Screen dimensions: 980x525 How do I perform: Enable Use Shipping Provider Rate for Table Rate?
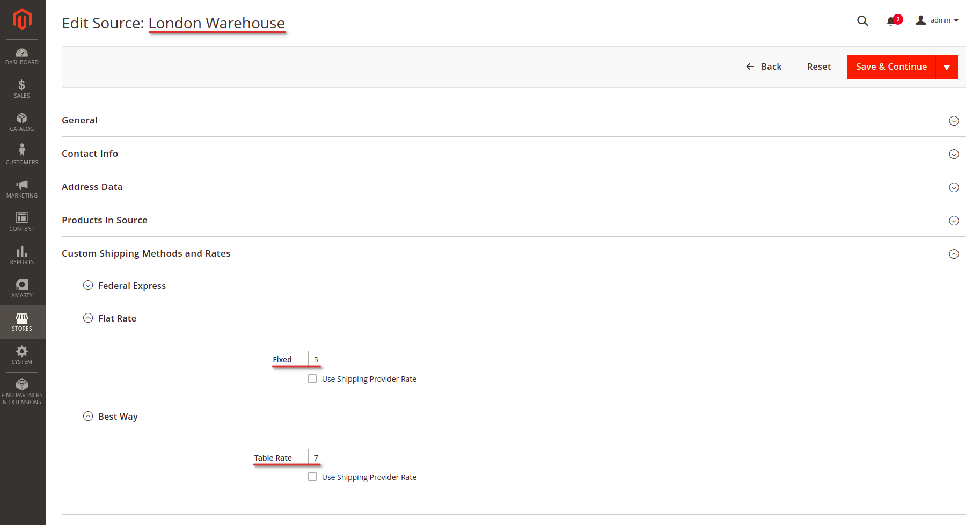(312, 477)
